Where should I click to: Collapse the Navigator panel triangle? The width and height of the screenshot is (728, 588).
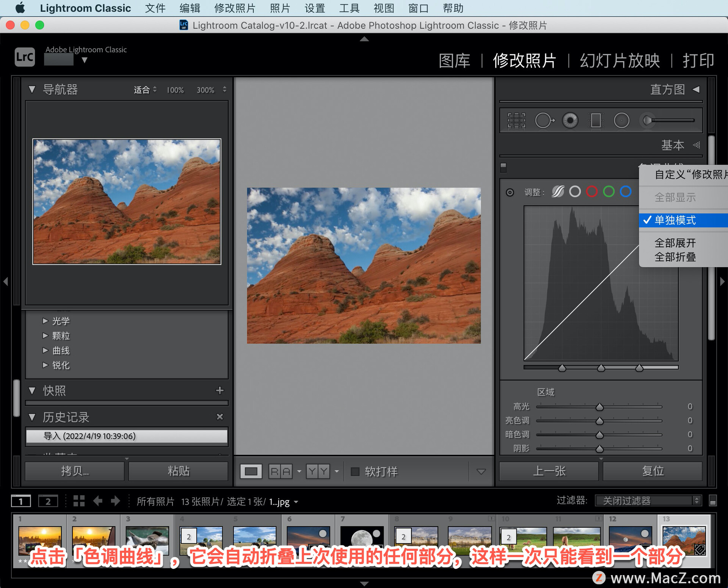[x=32, y=90]
